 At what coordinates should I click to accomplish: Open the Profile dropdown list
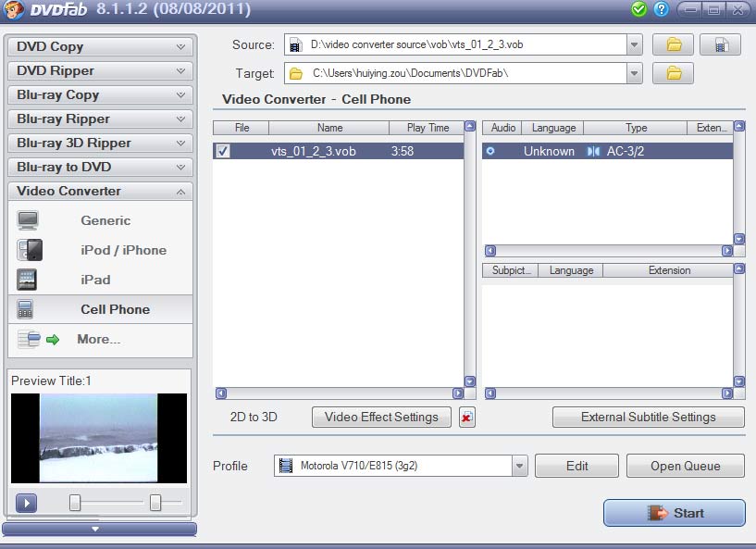tap(519, 466)
